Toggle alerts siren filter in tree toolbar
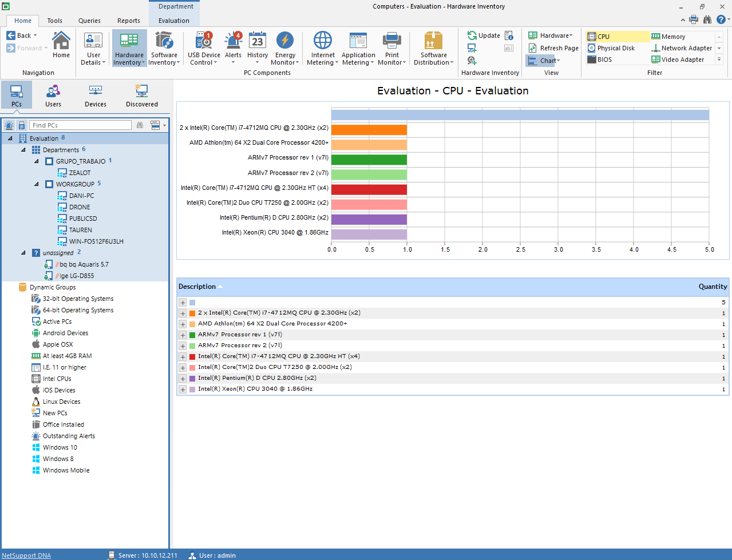 point(9,125)
